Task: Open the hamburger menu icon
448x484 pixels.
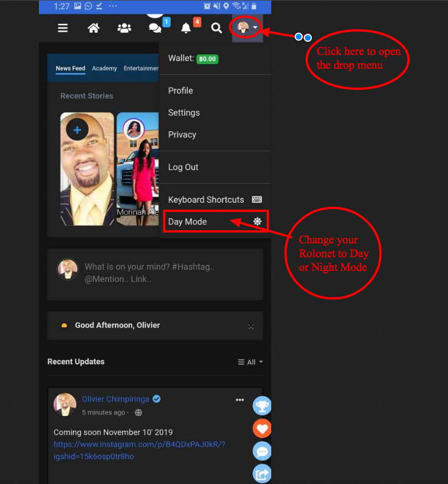Action: (63, 28)
